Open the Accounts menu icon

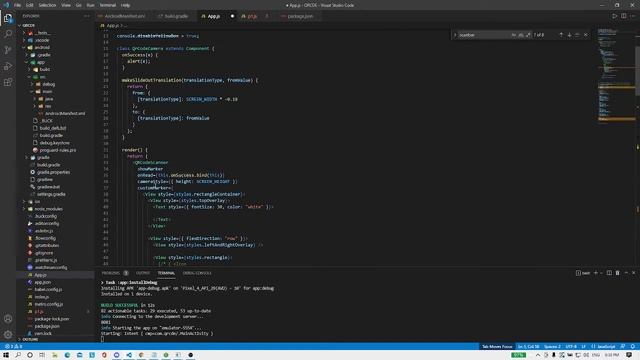pos(8,319)
